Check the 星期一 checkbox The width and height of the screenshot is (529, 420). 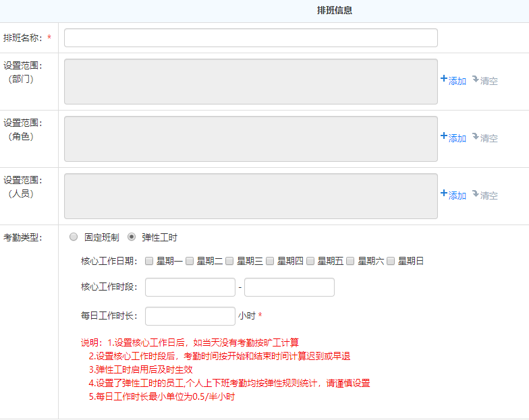pyautogui.click(x=149, y=262)
